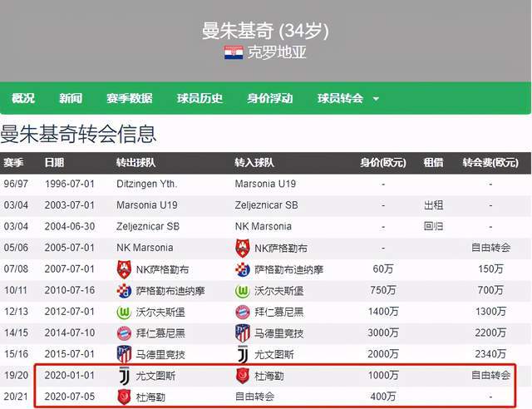Click the 150万 transfer fee
The height and width of the screenshot is (409, 532).
point(490,269)
